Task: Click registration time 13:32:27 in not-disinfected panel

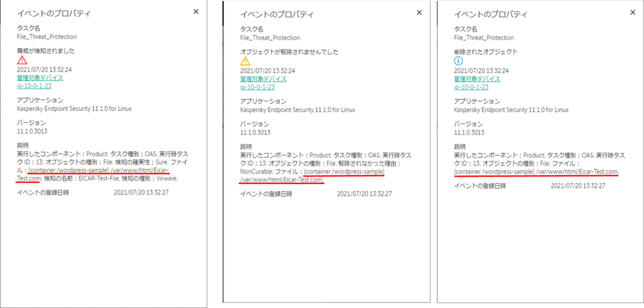Action: (x=364, y=194)
